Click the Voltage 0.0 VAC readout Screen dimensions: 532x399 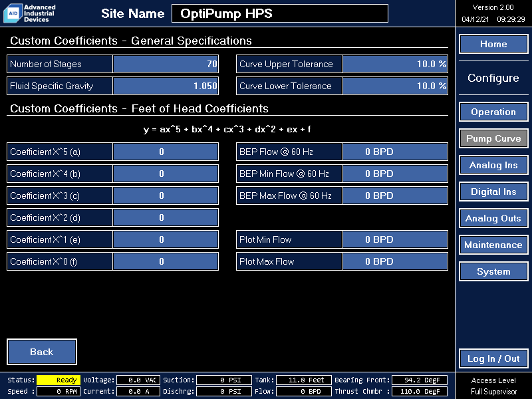(x=138, y=380)
